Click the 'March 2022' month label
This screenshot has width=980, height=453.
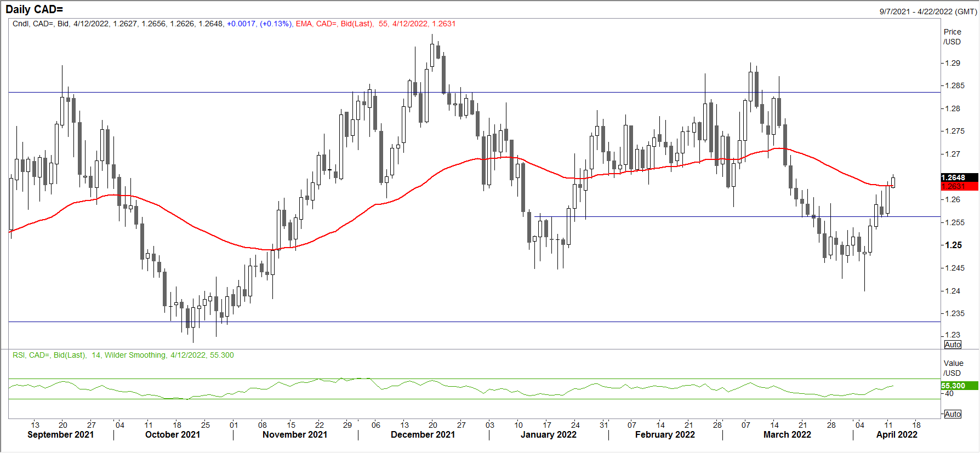click(x=787, y=434)
